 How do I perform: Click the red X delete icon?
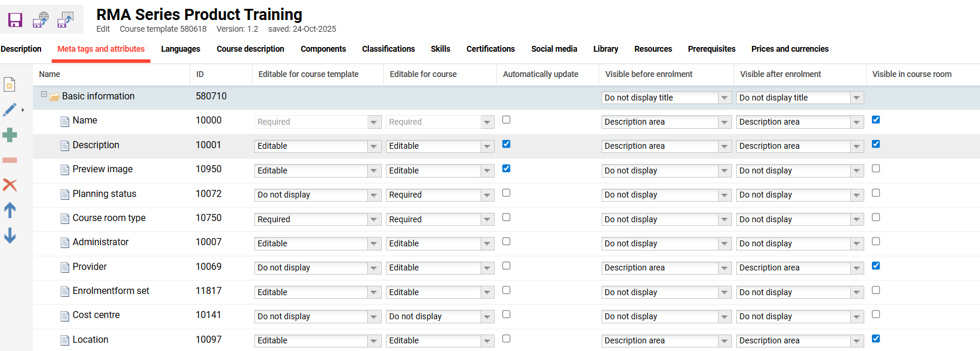click(10, 185)
